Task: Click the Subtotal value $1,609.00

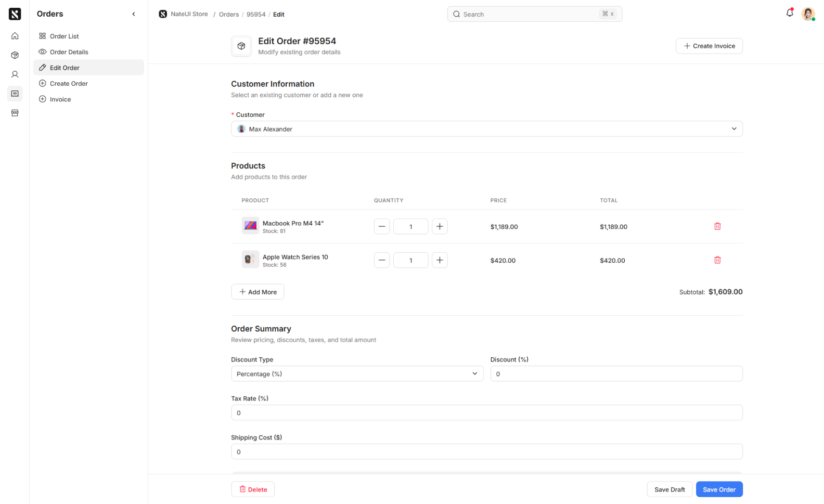Action: click(725, 292)
